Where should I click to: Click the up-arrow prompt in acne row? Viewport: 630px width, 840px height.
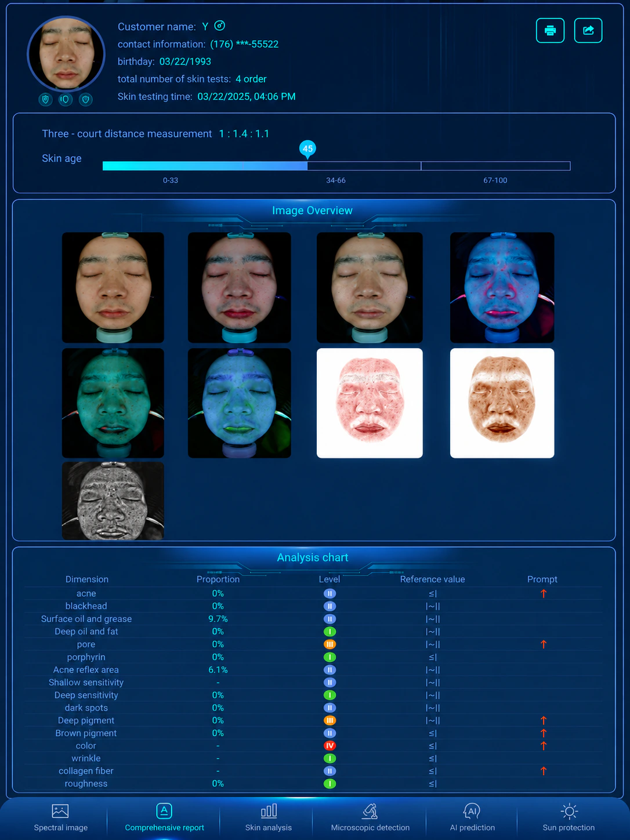point(544,593)
